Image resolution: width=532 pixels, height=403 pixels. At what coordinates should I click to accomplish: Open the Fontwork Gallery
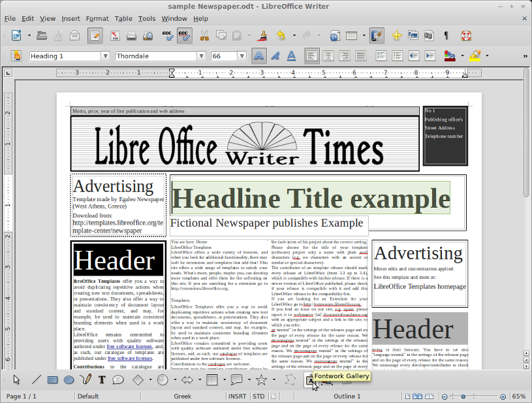310,379
